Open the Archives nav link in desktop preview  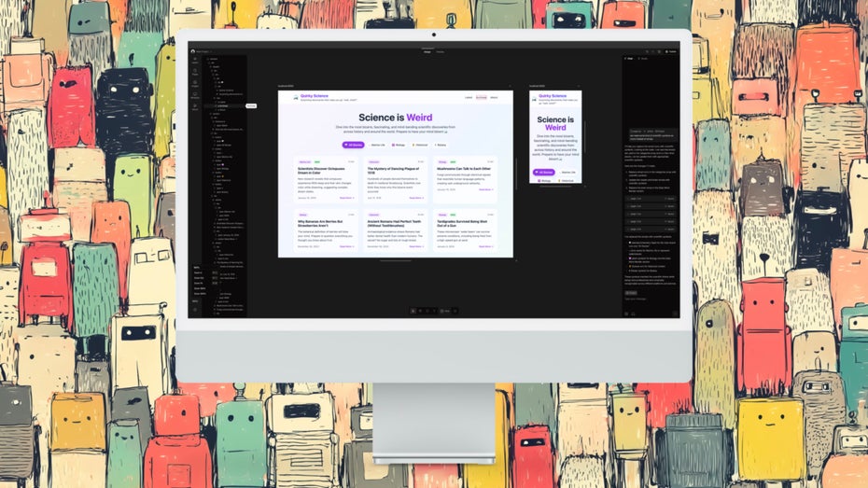(x=482, y=97)
